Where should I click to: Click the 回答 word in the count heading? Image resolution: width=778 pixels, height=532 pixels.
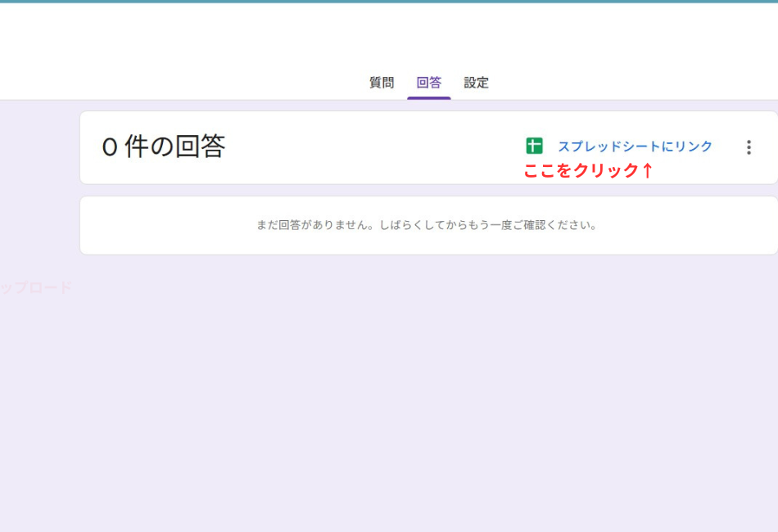click(x=201, y=147)
